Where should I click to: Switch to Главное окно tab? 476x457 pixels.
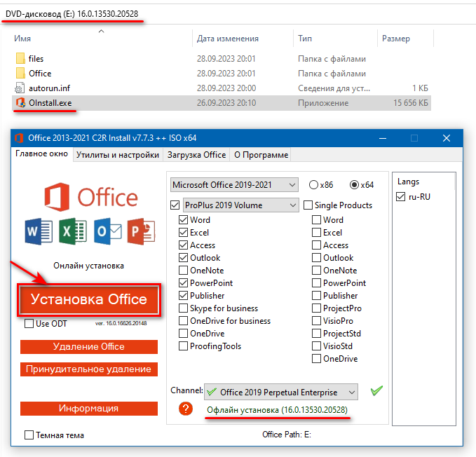pyautogui.click(x=42, y=154)
